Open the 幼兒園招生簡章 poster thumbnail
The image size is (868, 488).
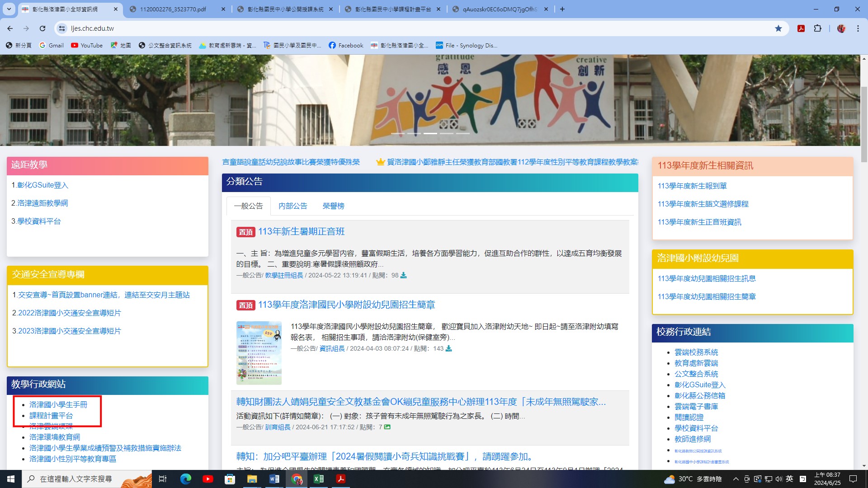pyautogui.click(x=259, y=353)
